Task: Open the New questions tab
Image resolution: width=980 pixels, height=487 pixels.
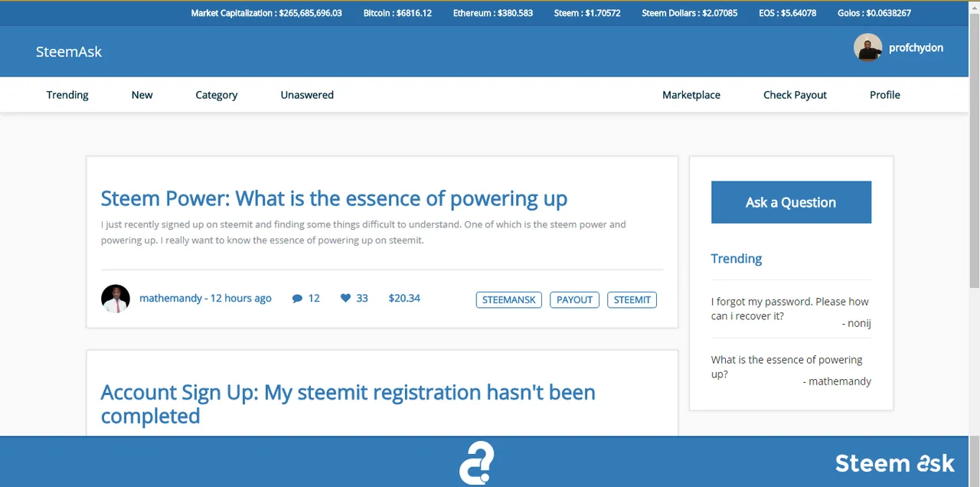Action: pos(142,95)
